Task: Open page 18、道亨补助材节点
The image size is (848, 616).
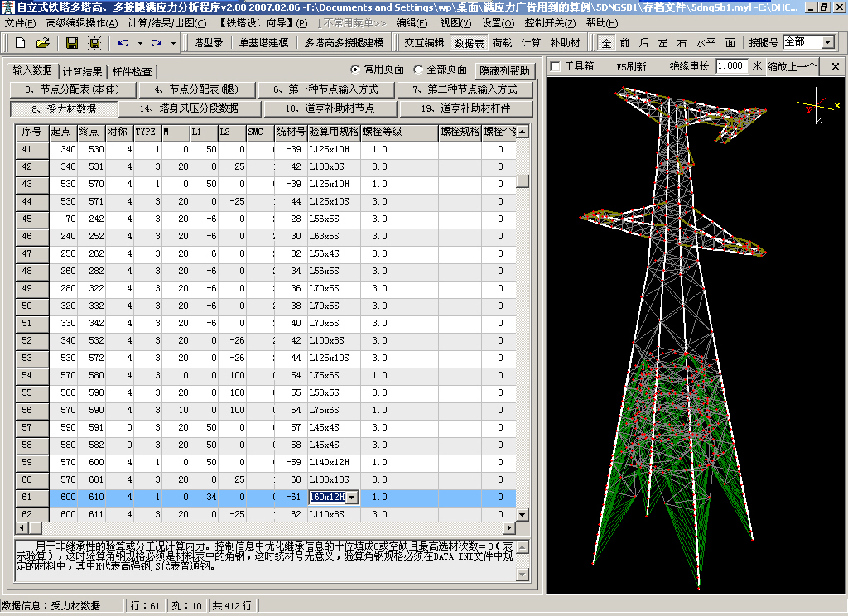Action: point(330,108)
